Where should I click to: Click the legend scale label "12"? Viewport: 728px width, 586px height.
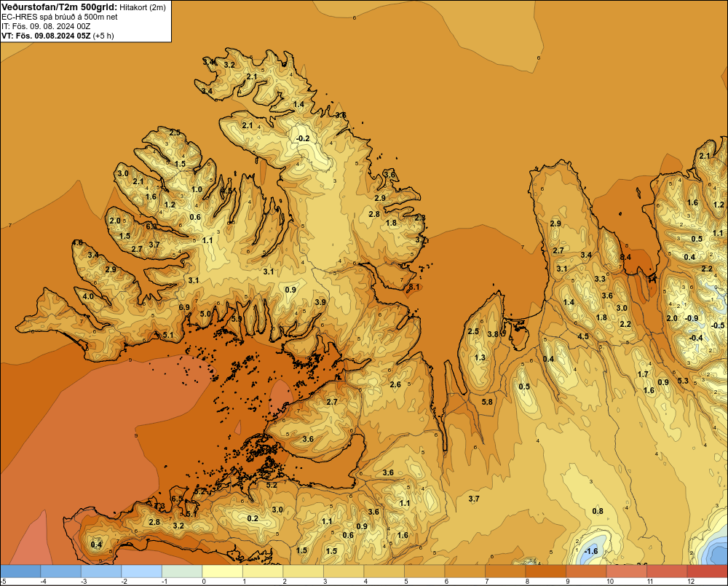pos(690,582)
